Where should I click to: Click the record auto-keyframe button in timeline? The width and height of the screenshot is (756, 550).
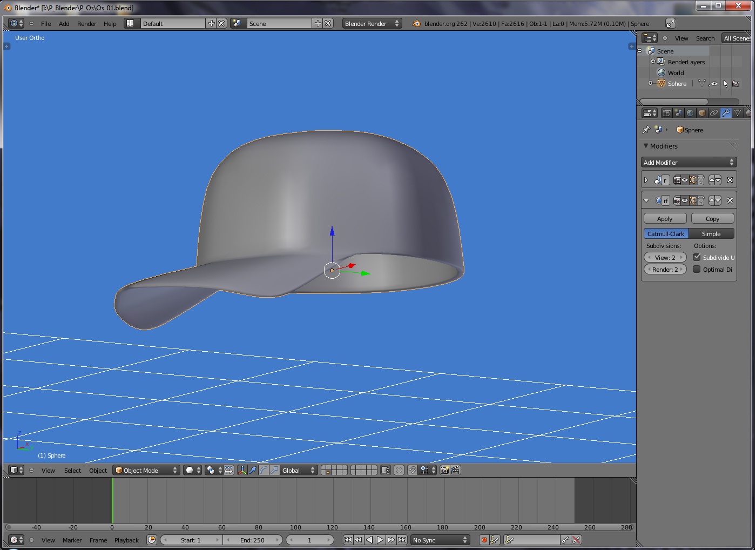[x=484, y=540]
